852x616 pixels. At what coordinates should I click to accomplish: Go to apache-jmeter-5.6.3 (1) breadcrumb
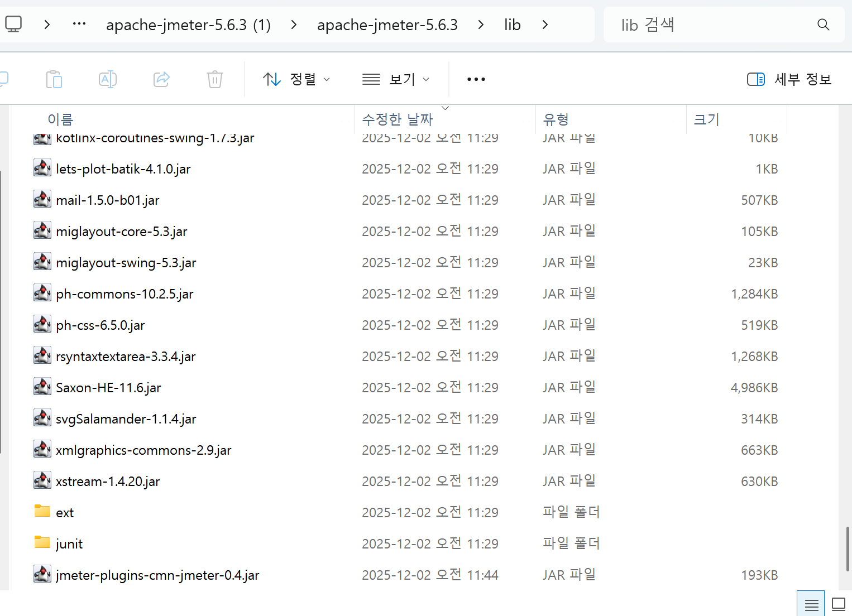click(x=188, y=25)
